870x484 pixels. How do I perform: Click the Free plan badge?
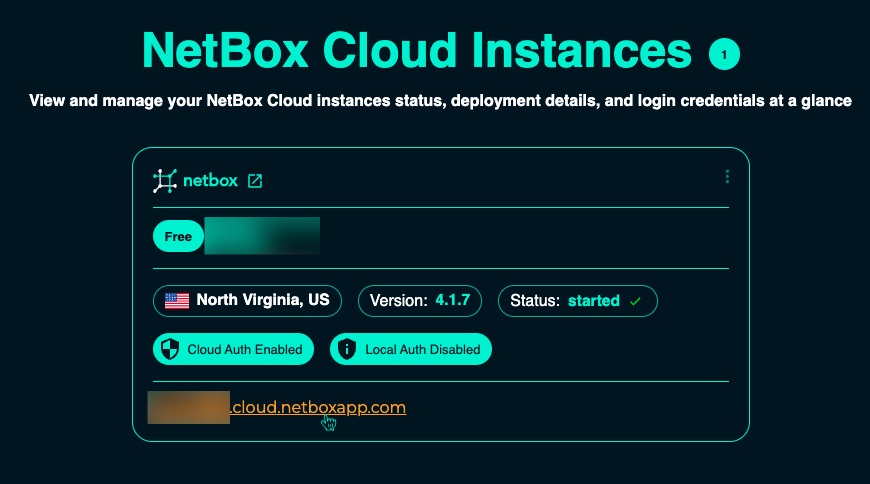tap(178, 237)
